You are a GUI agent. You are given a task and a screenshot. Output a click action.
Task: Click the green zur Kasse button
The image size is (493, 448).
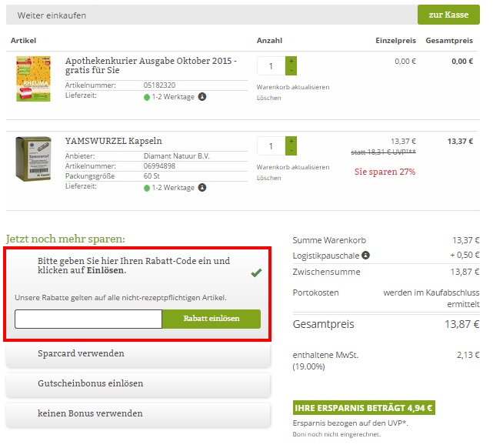pyautogui.click(x=448, y=15)
